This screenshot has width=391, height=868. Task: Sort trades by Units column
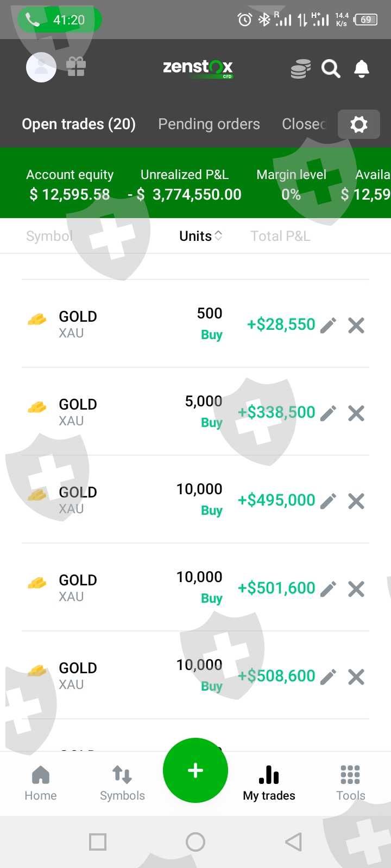[x=200, y=236]
